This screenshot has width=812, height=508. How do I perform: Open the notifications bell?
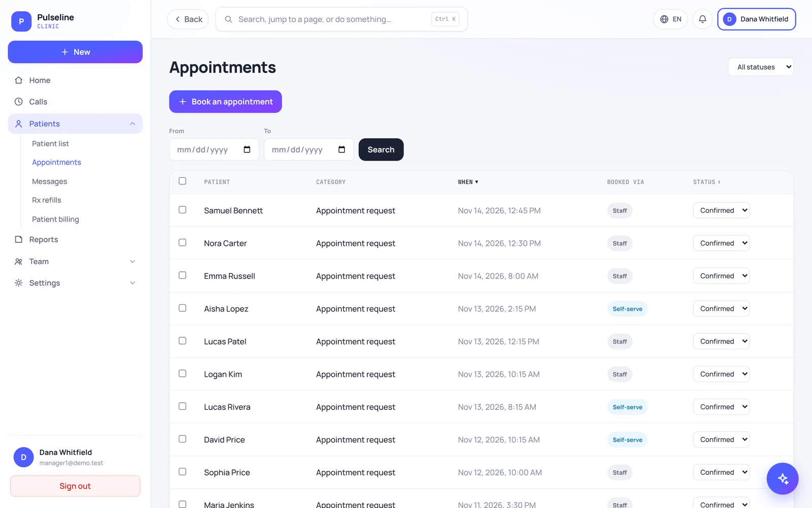[702, 19]
